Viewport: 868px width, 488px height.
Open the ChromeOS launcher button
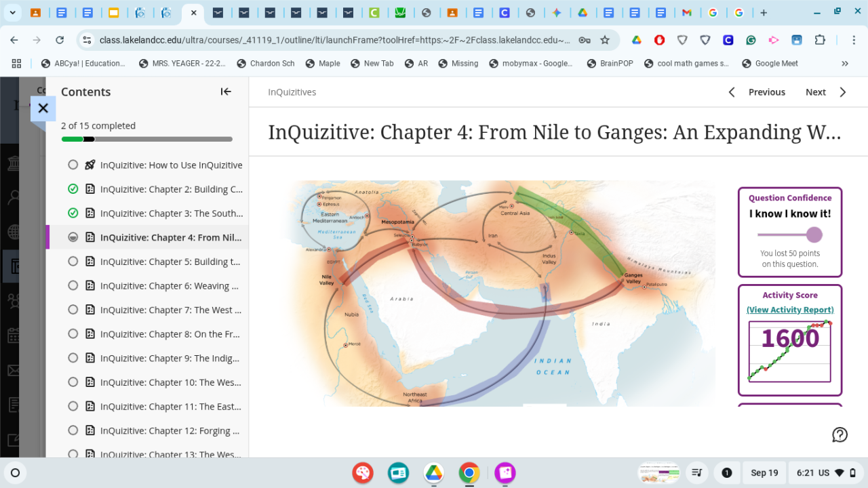click(16, 472)
